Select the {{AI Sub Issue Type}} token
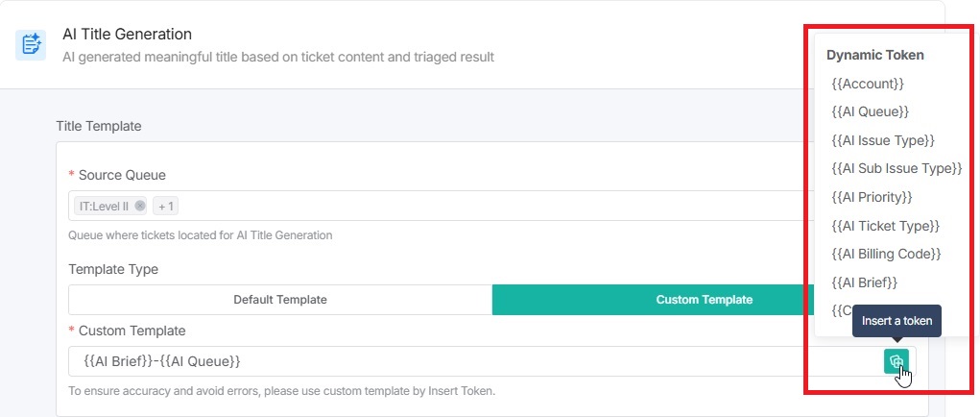980x417 pixels. tap(896, 168)
